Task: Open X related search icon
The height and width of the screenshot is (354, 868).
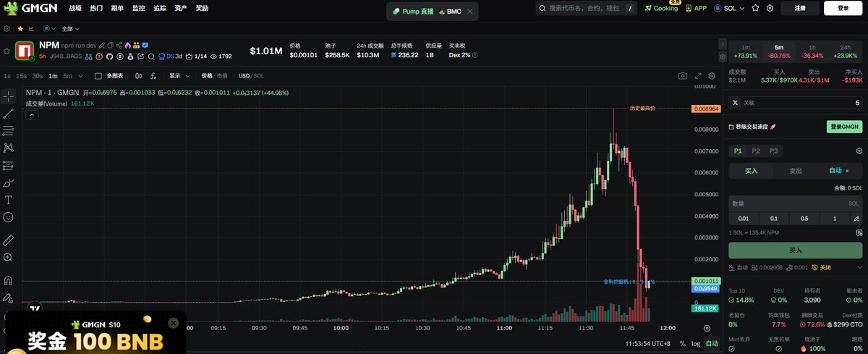Action: [x=736, y=103]
